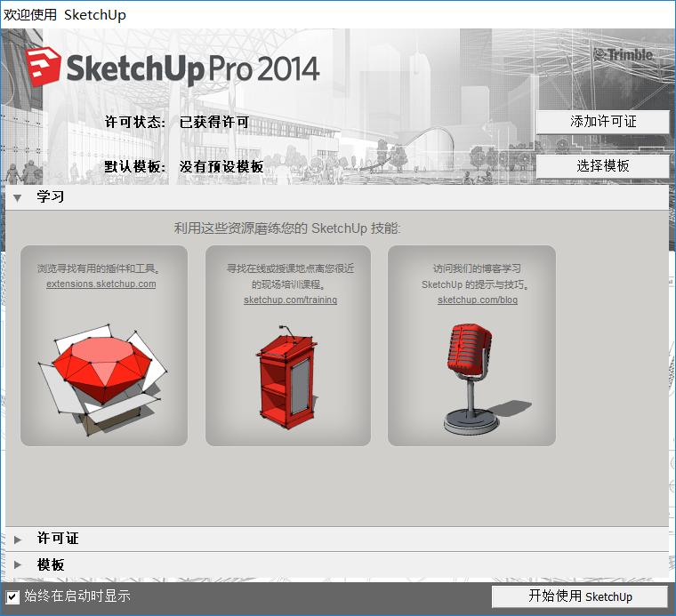Click the 许可状态 label
The height and width of the screenshot is (616, 676).
pos(135,123)
